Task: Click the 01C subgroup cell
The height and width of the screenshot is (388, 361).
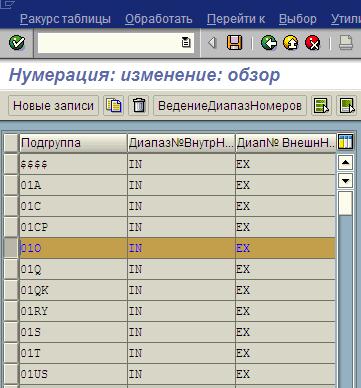Action: coord(73,206)
